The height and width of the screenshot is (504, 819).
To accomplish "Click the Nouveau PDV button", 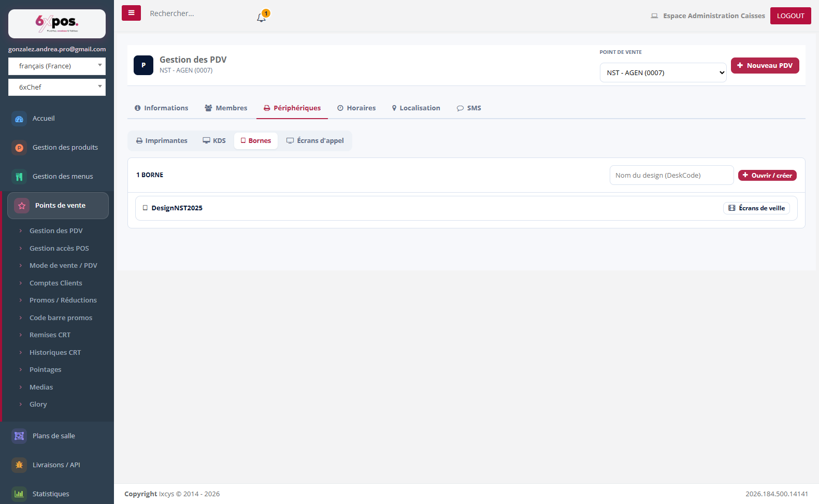I will point(765,66).
